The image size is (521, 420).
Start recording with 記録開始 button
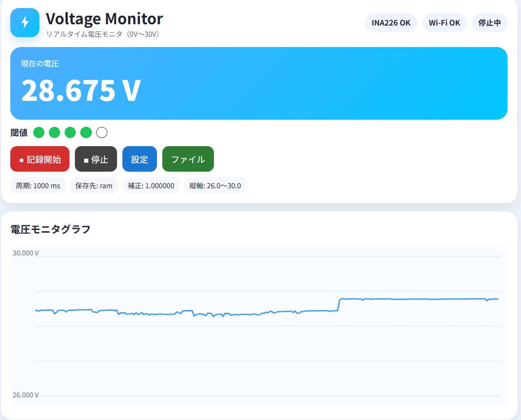[x=40, y=159]
